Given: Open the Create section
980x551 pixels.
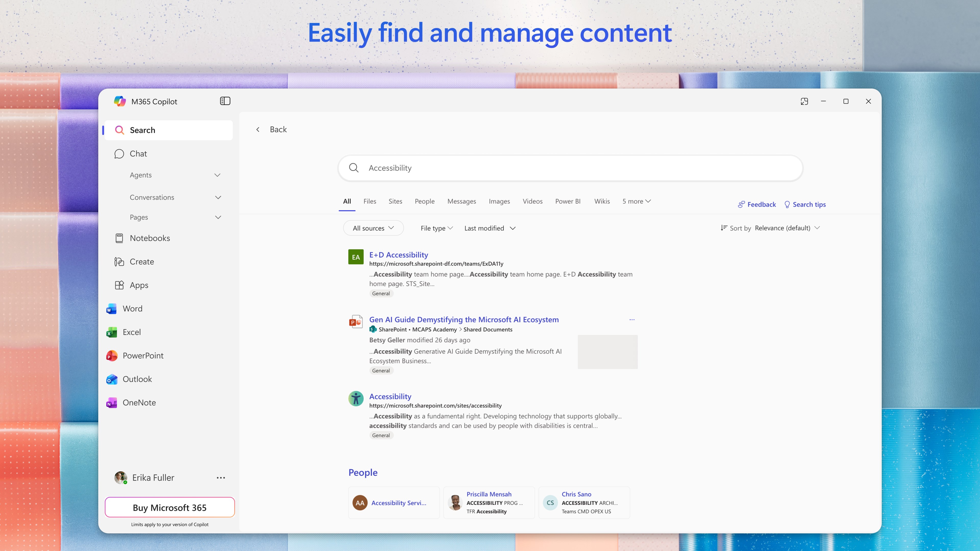Looking at the screenshot, I should pos(142,262).
